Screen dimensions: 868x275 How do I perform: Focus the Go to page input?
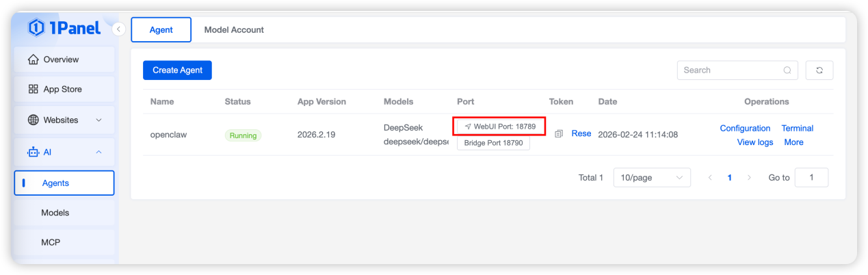pos(811,177)
